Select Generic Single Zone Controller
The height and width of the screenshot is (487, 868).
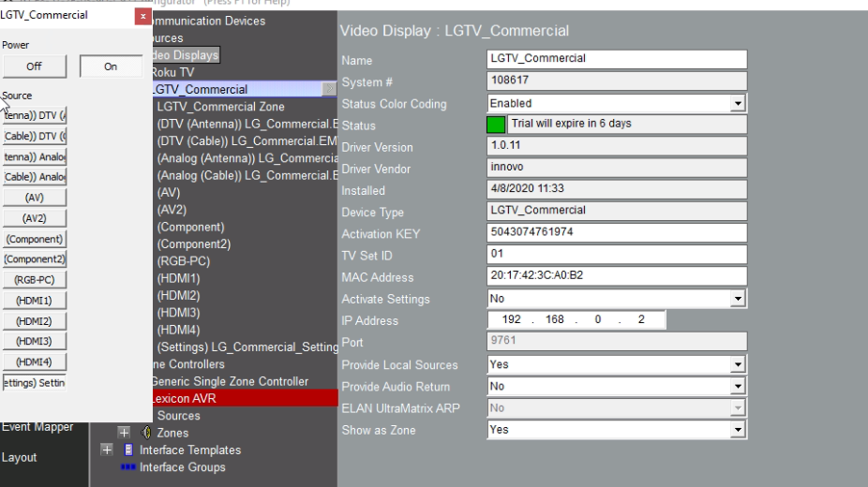[x=229, y=381]
